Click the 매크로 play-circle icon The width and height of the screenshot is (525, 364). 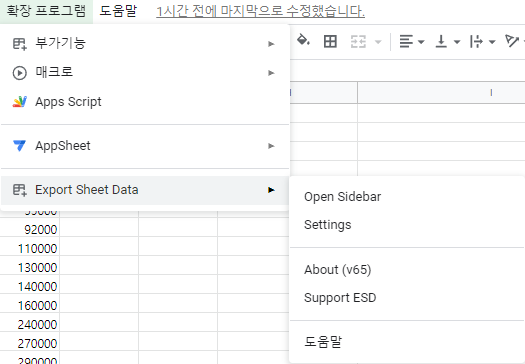click(19, 73)
